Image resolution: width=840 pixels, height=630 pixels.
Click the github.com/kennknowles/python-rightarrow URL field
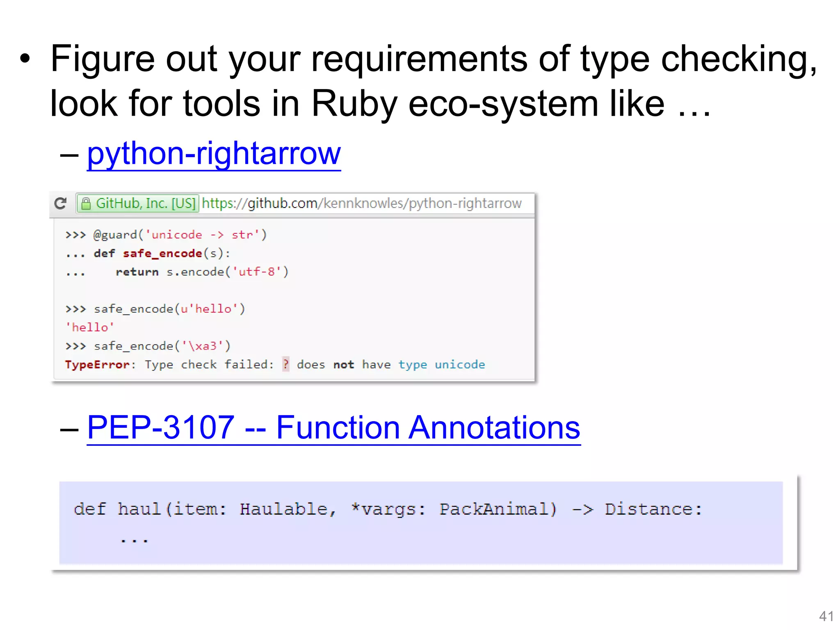click(x=362, y=203)
